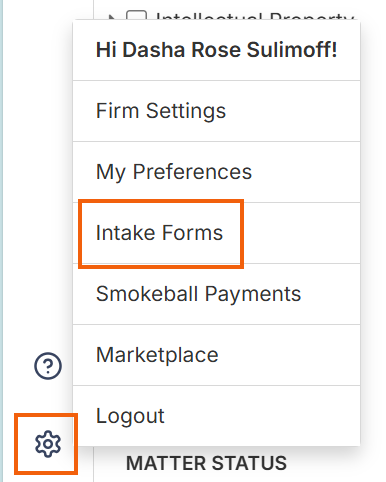Click the Hi Dasha Rose Sulimoff greeting

click(216, 50)
